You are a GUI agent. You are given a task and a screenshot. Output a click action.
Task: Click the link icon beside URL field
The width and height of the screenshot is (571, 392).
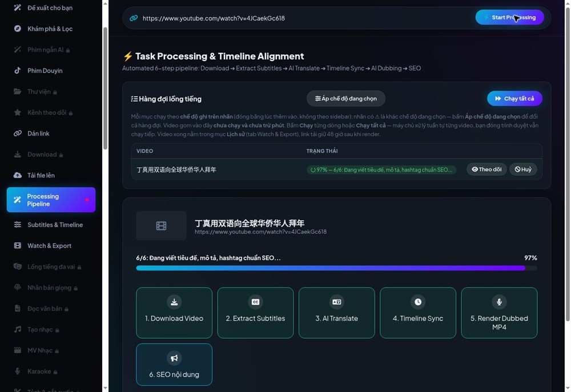tap(134, 18)
